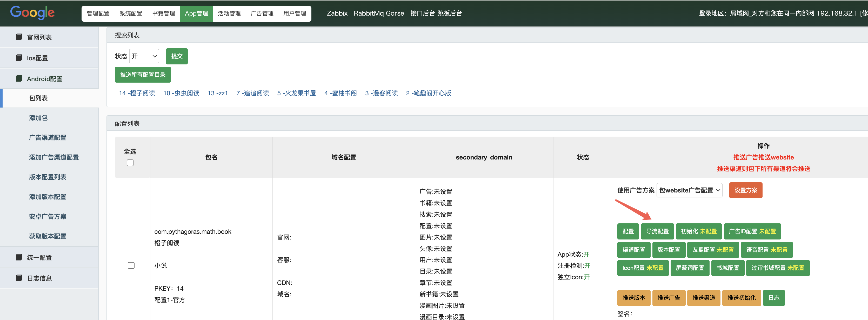Click book icon beside 日志信息
The image size is (868, 320).
(x=19, y=278)
